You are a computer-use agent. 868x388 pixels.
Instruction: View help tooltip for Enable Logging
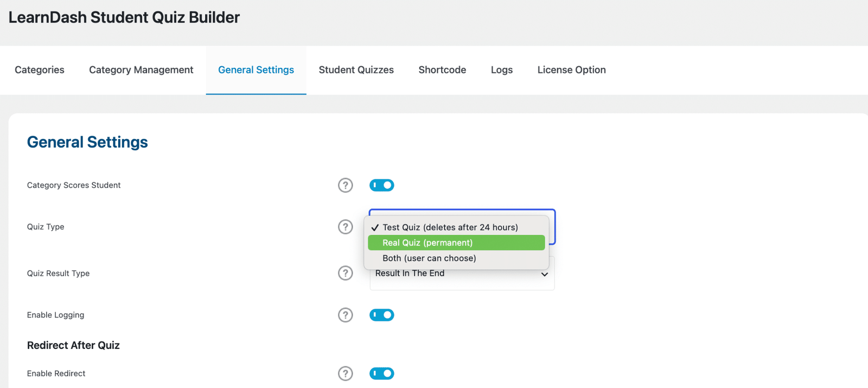[x=345, y=315]
